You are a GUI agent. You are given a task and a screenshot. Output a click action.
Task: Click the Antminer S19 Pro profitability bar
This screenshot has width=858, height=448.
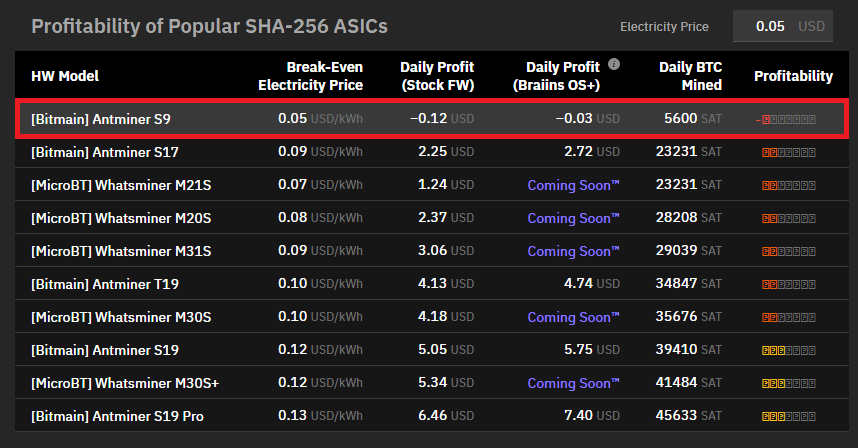[x=789, y=416]
